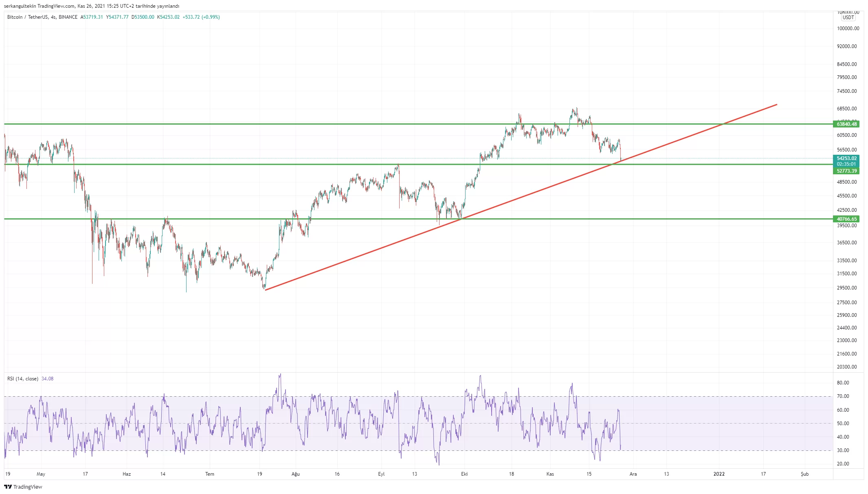This screenshot has width=868, height=494.
Task: Click the RSI value 34.08
Action: (47, 379)
